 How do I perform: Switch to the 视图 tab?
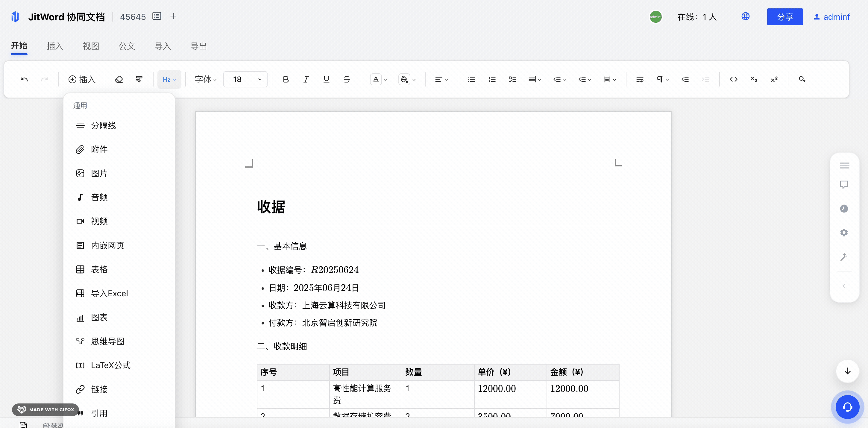point(91,46)
